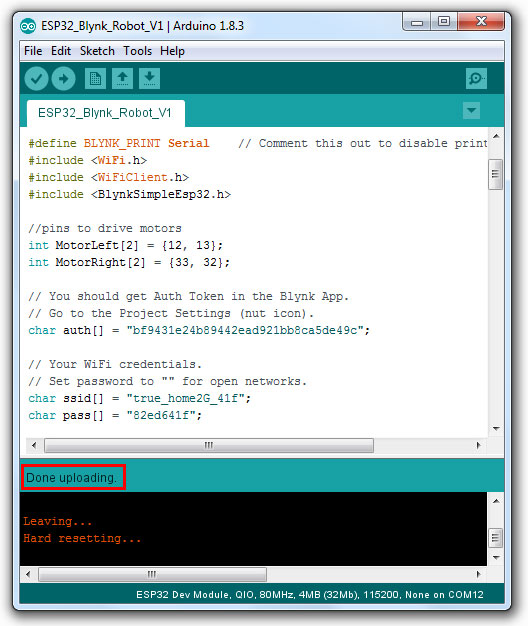Click the editor horizontal scrollbar right arrow
Screen dimensions: 528x626
pyautogui.click(x=479, y=445)
